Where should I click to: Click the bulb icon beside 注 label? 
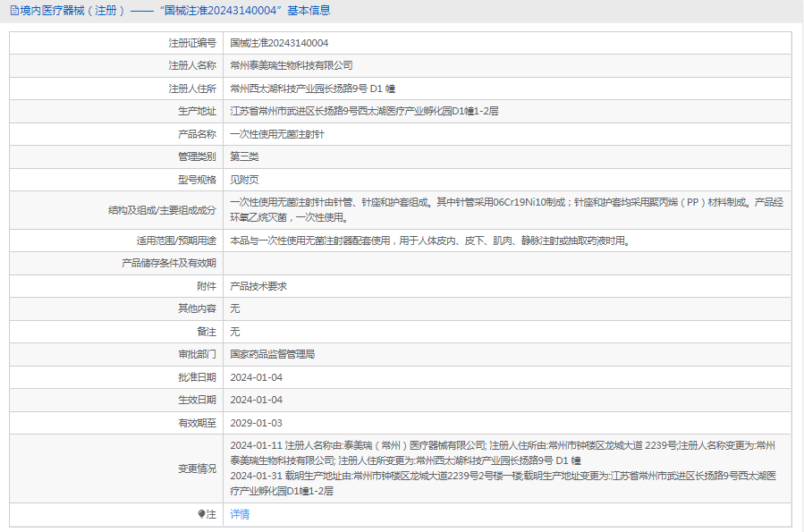[201, 514]
